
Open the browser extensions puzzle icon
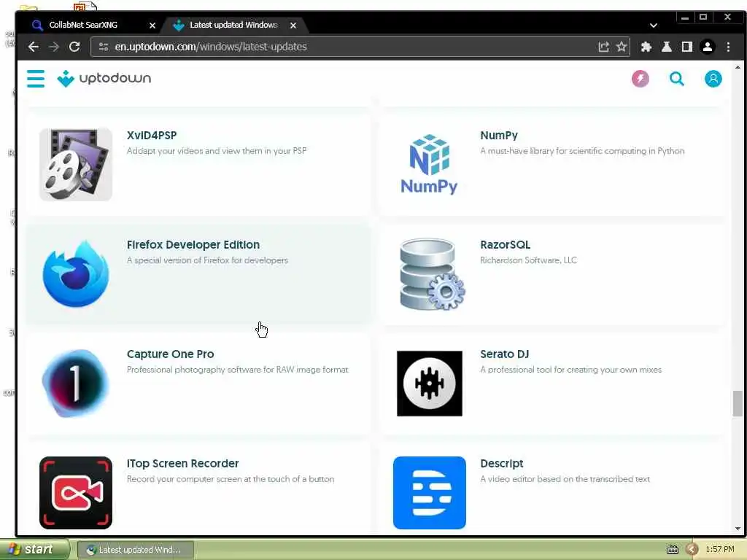[646, 47]
